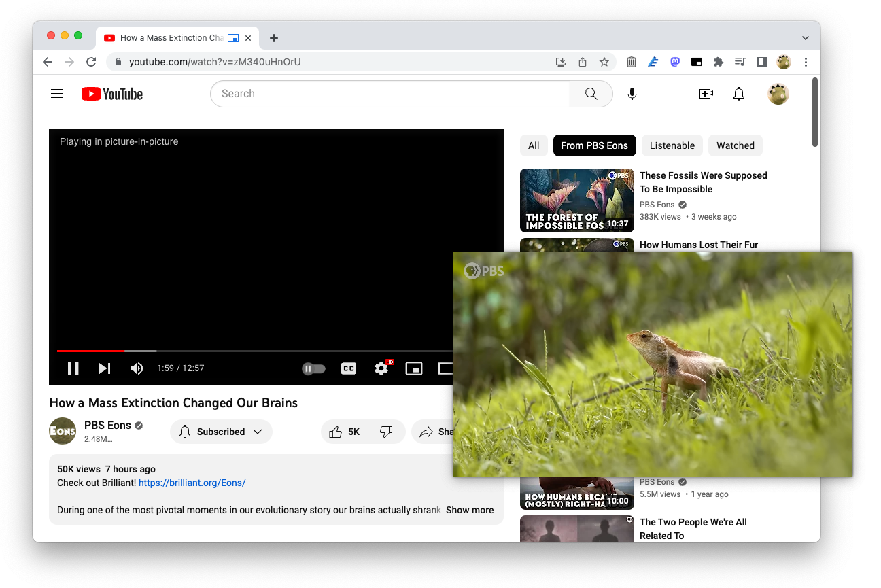
Task: Open the video settings gear
Action: pyautogui.click(x=381, y=368)
